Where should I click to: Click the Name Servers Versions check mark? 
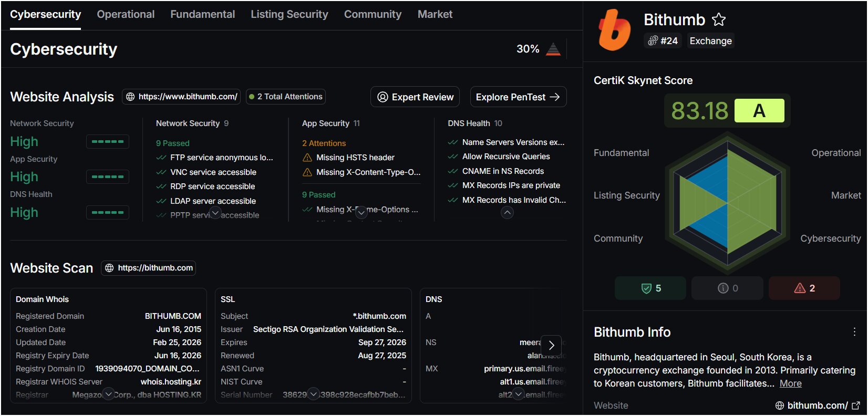pos(453,142)
